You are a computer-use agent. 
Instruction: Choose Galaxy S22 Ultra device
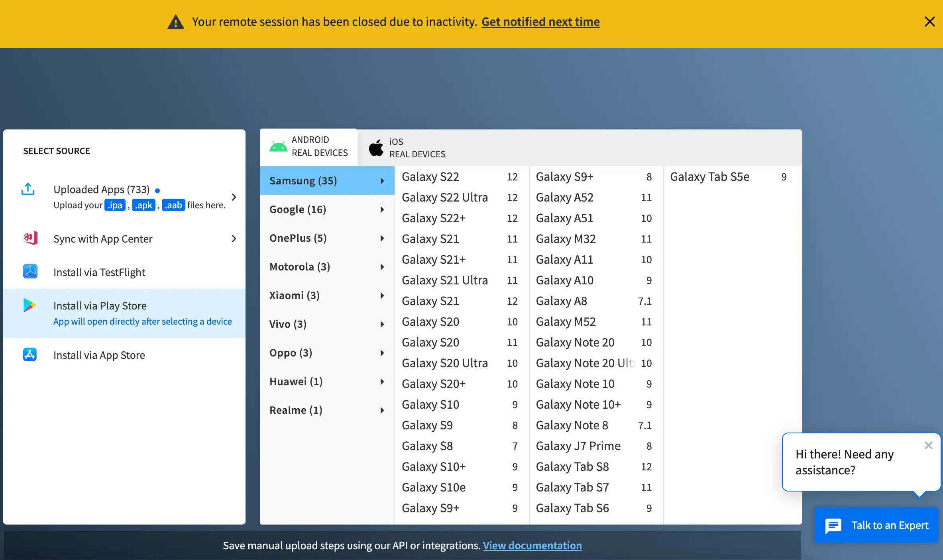click(x=445, y=198)
